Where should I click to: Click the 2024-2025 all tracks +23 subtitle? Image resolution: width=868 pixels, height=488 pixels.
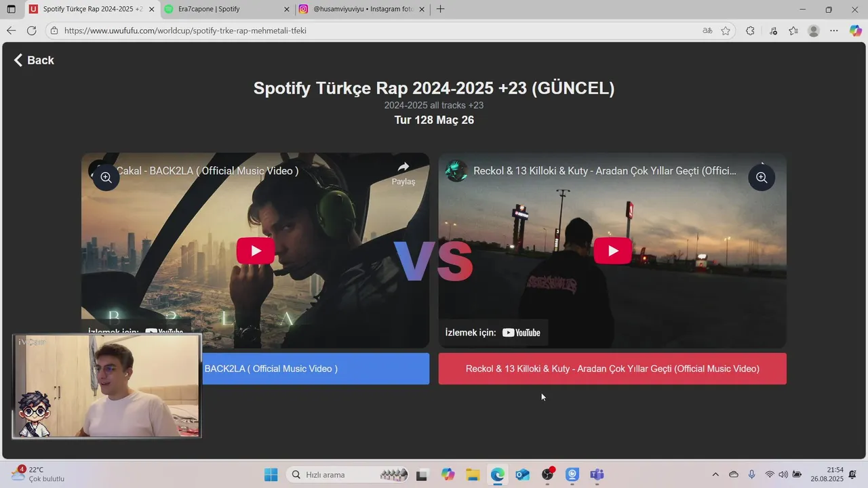point(434,105)
